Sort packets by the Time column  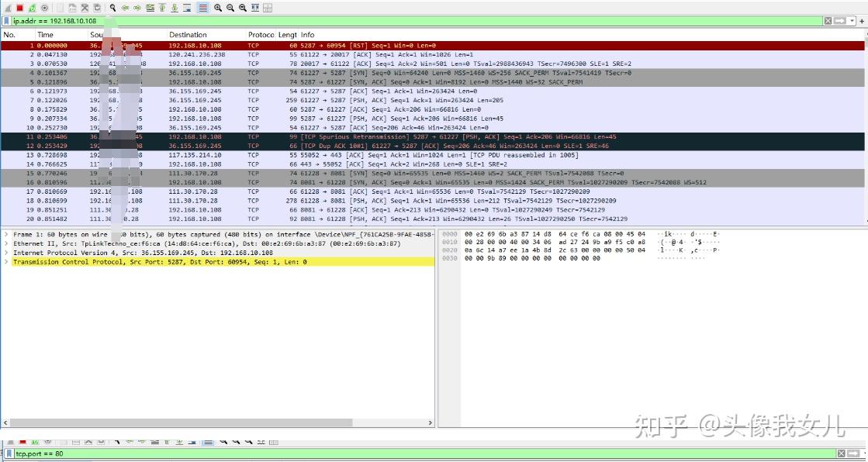(61, 35)
